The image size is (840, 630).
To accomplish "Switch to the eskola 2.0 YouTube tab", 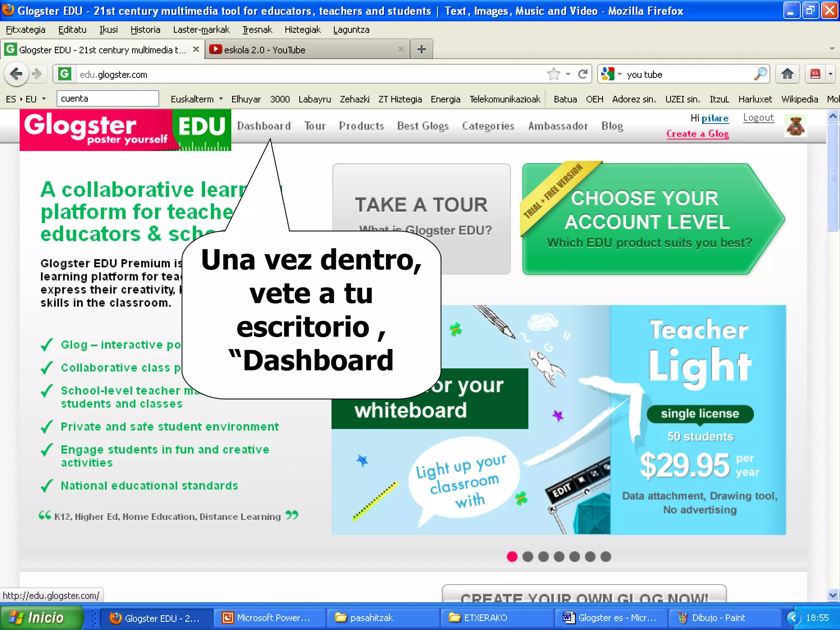I will coord(307,50).
